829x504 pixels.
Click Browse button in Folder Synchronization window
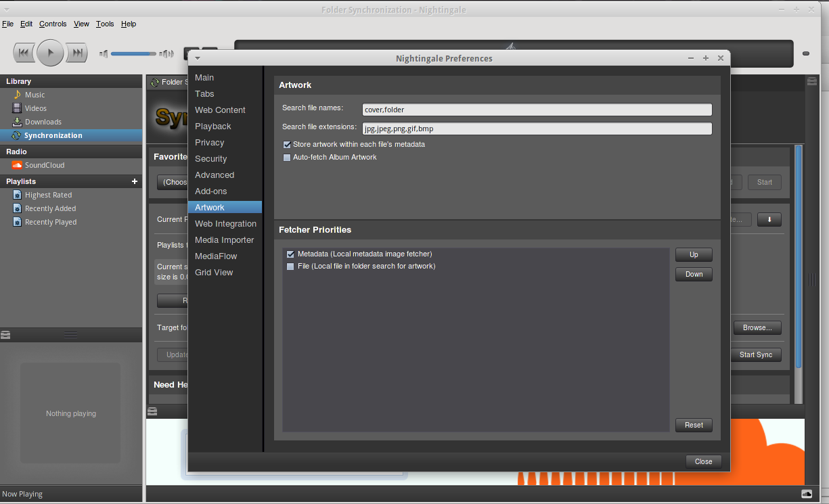tap(757, 328)
